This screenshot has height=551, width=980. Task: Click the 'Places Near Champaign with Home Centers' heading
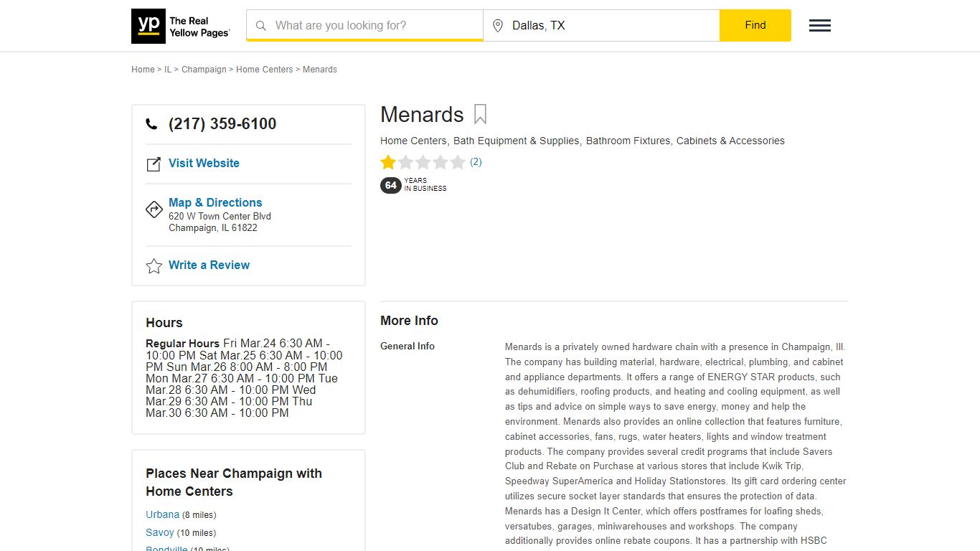(234, 482)
